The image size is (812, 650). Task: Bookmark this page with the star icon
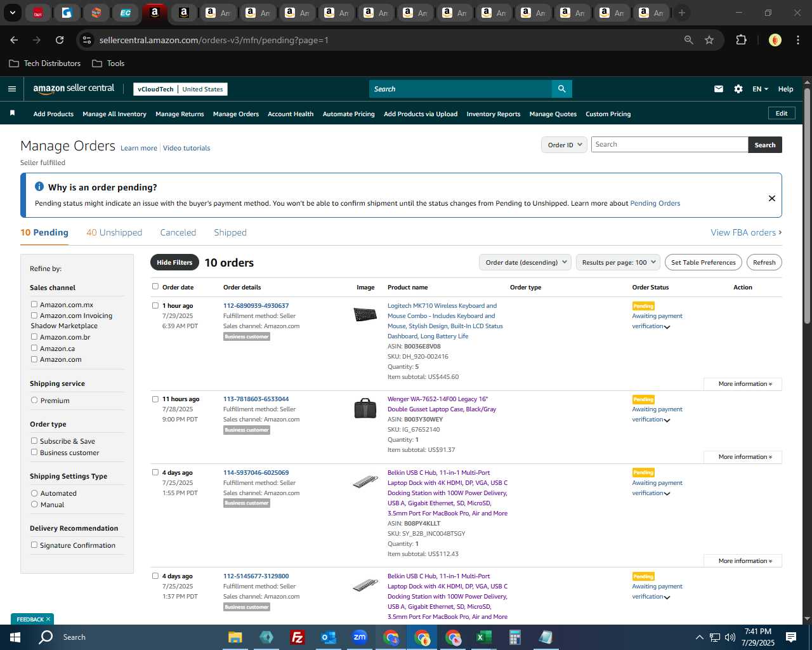(709, 40)
